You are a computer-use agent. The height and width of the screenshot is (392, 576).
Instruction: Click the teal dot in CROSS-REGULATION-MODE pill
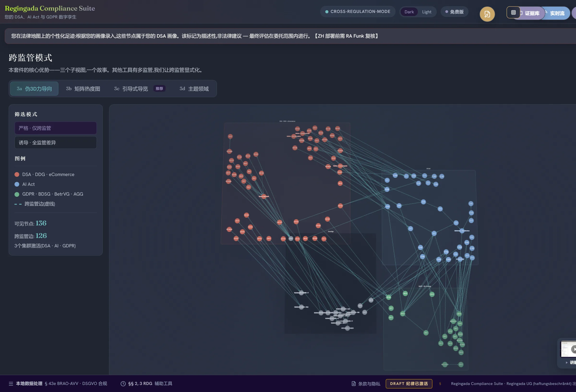click(327, 12)
